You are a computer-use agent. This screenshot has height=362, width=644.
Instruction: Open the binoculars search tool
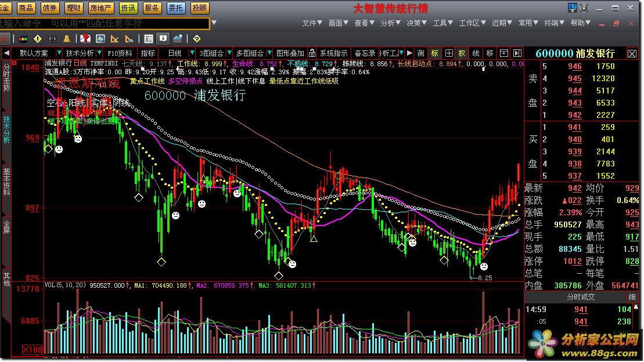(x=52, y=39)
